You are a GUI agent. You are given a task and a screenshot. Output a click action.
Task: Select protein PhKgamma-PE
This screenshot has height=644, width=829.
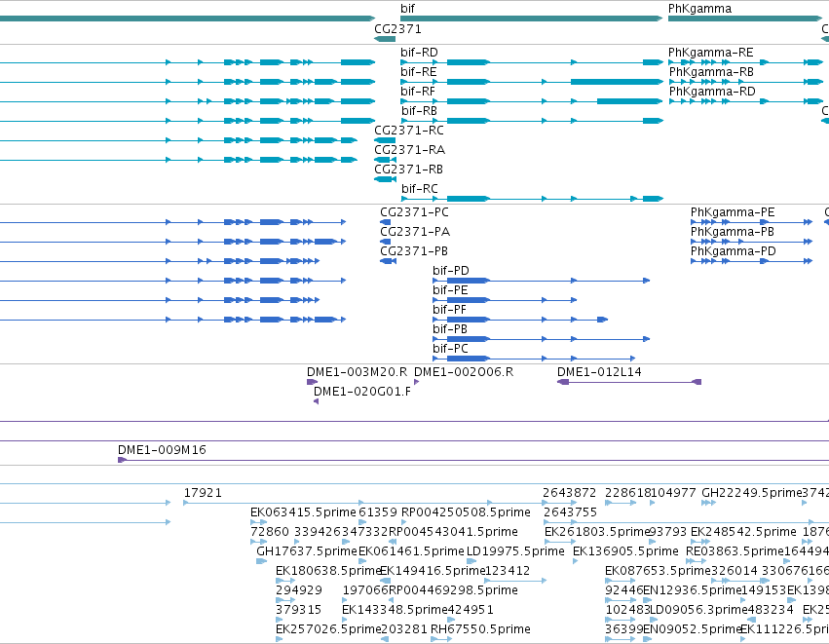pyautogui.click(x=733, y=212)
